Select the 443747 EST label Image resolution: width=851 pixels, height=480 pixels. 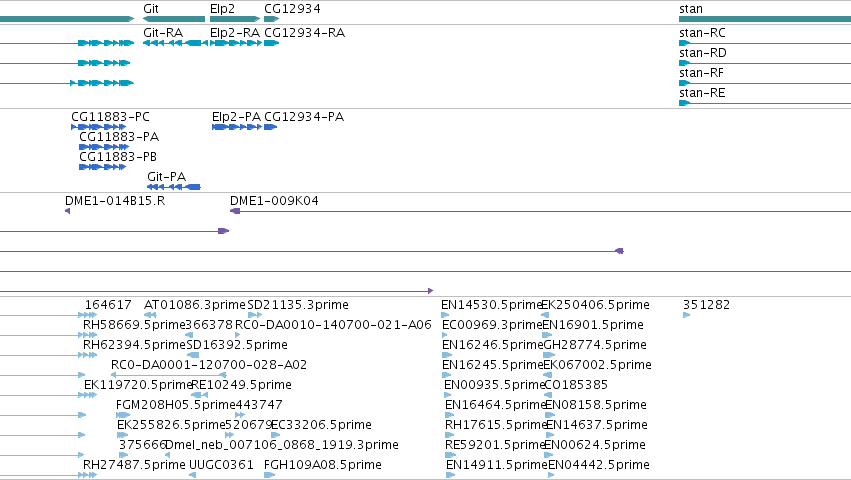click(259, 405)
